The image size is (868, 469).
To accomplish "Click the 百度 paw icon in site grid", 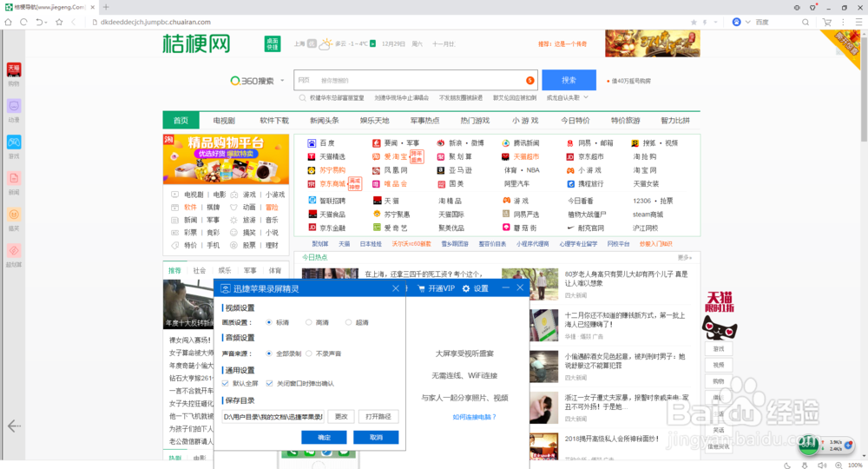I will coord(312,142).
